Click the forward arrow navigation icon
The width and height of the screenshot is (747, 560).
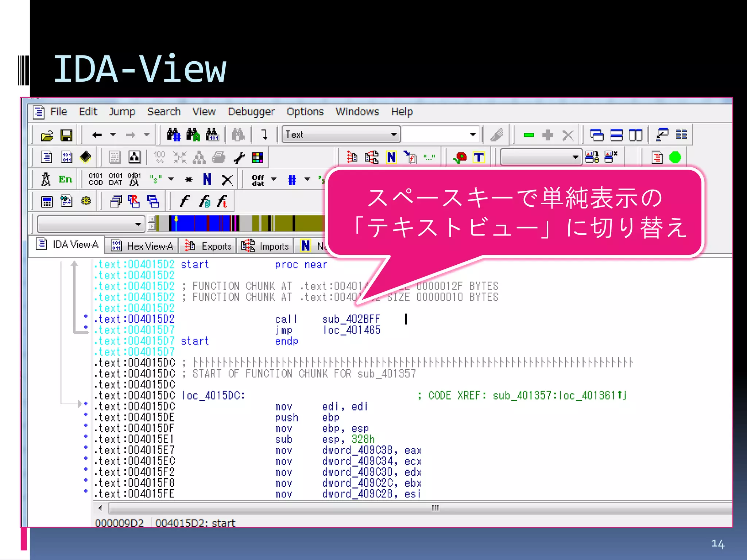[x=131, y=135]
